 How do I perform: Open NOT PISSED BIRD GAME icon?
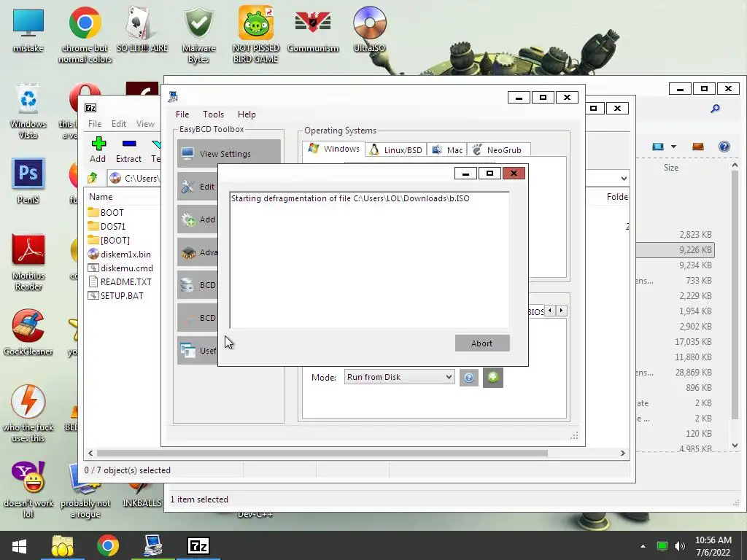[x=256, y=34]
